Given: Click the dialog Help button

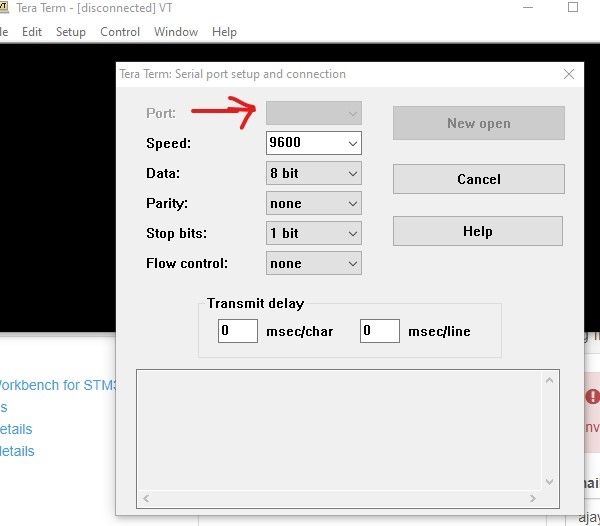Looking at the screenshot, I should pyautogui.click(x=478, y=231).
